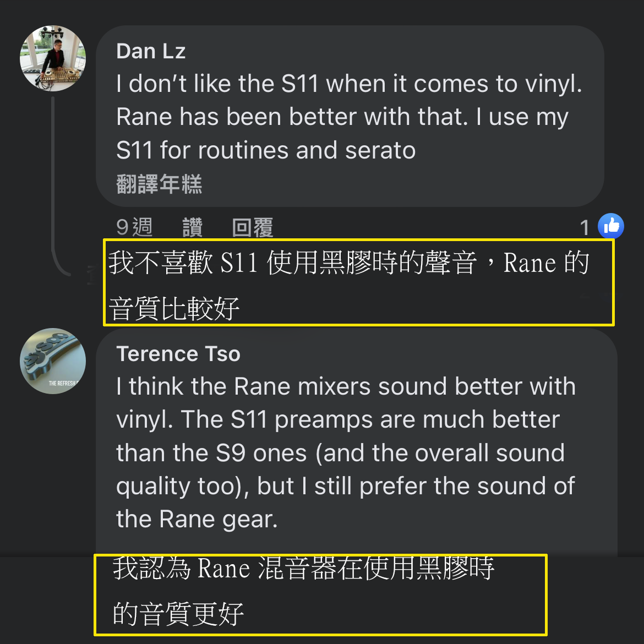Tap 回覆 to reply to Dan

(x=253, y=227)
